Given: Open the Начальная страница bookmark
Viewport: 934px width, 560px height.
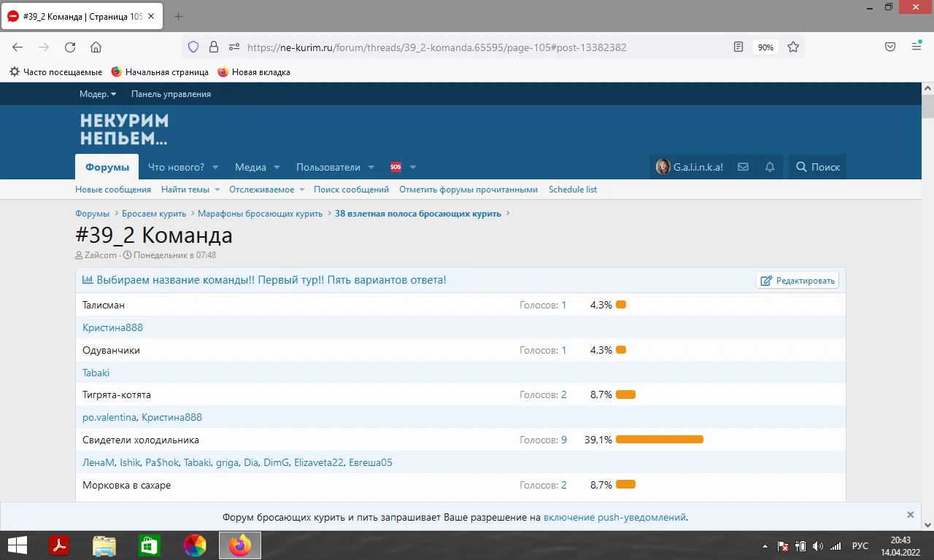Looking at the screenshot, I should (x=160, y=72).
